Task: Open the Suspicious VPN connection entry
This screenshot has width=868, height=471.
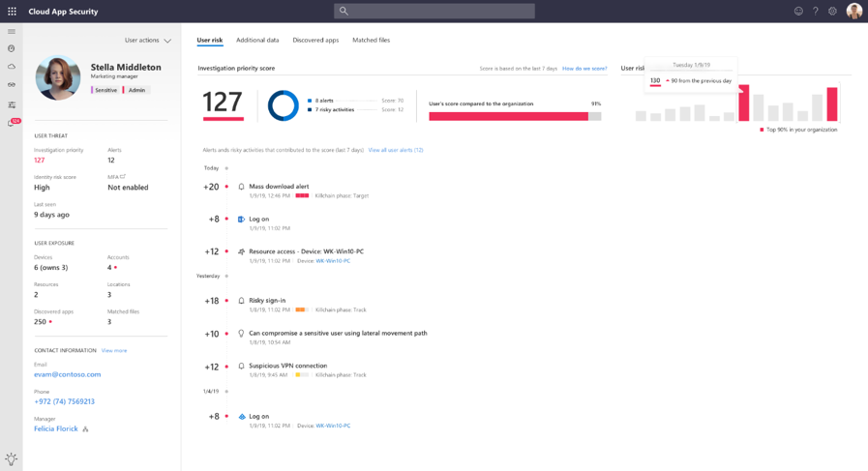Action: click(x=287, y=366)
